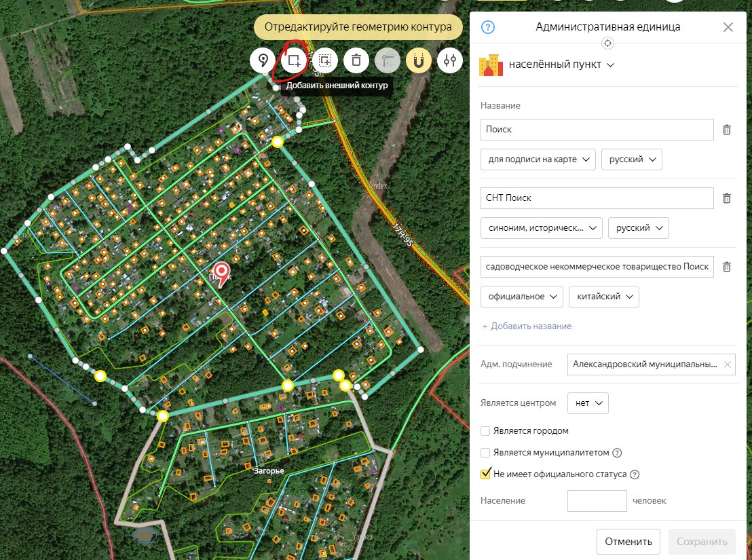Click the add external contour tool
Viewport: 752px width, 560px height.
[293, 60]
